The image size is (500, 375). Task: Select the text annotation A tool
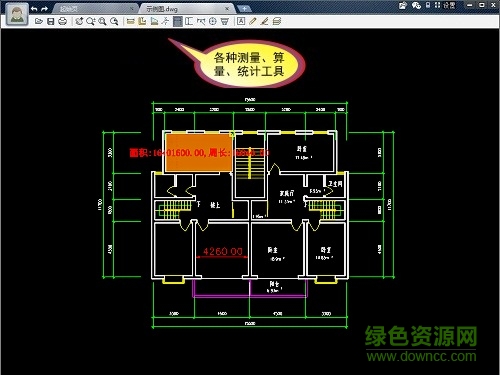coord(241,22)
